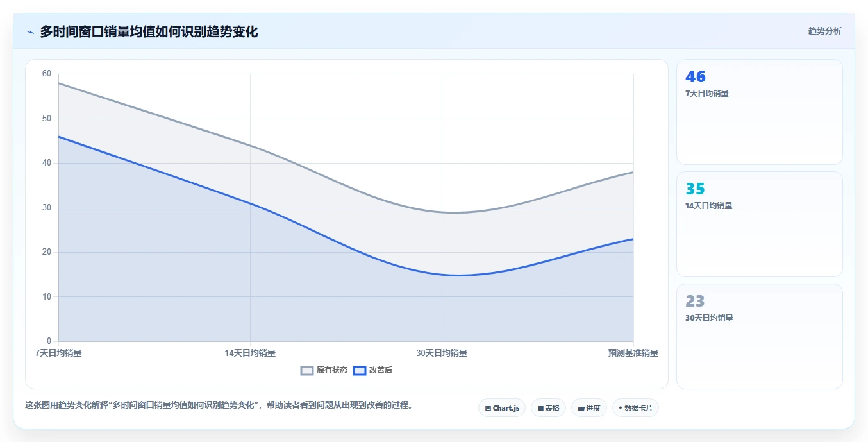868x442 pixels.
Task: Click the gray 原有状态 legend swatch
Action: 307,370
